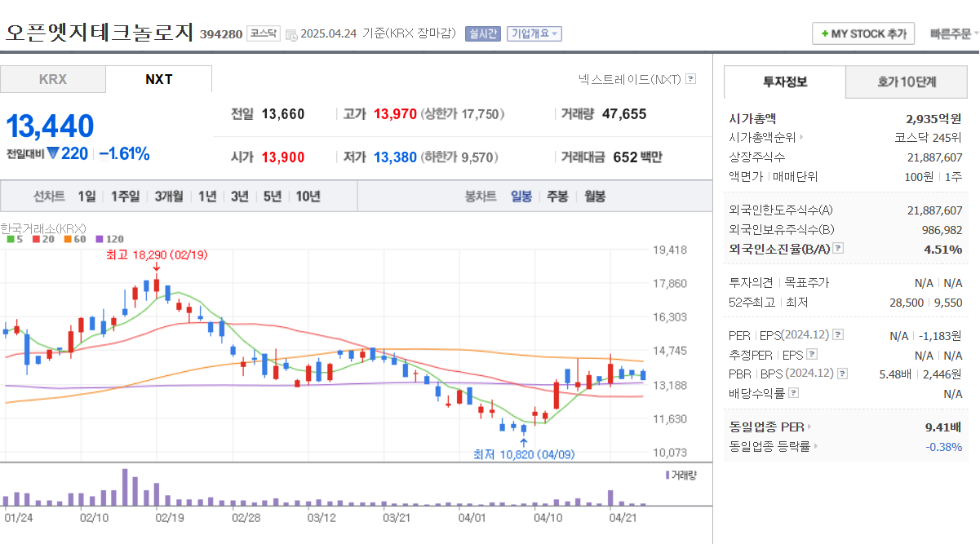Click the calendar icon beside 2025.04.24
The height and width of the screenshot is (544, 980).
(290, 32)
